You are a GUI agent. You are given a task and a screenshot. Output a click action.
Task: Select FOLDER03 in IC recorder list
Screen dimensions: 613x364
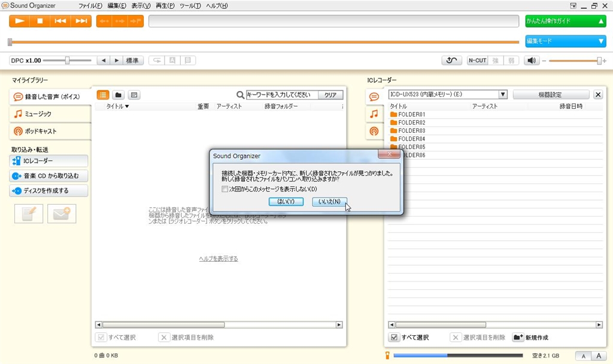[x=495, y=131]
